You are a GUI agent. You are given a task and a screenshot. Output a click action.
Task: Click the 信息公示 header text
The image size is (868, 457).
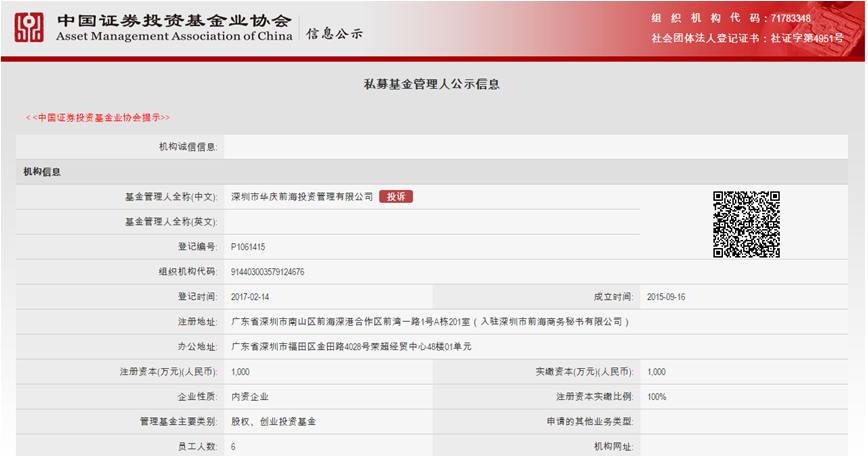point(334,34)
